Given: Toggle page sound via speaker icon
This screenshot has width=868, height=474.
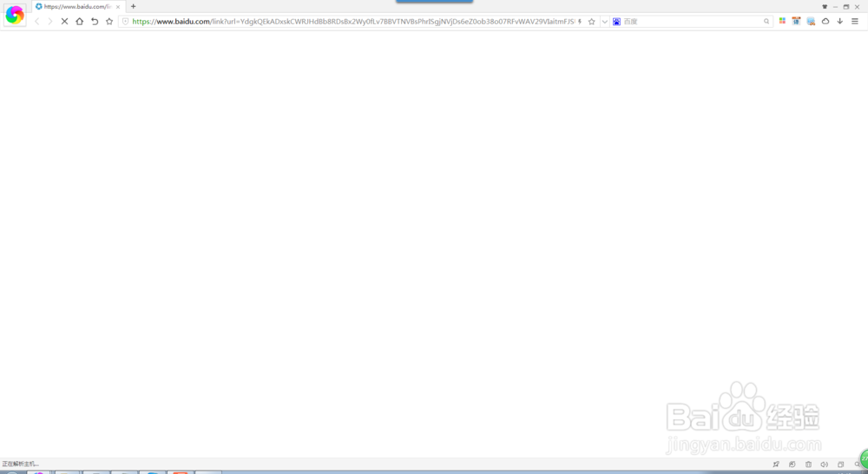Looking at the screenshot, I should click(825, 464).
